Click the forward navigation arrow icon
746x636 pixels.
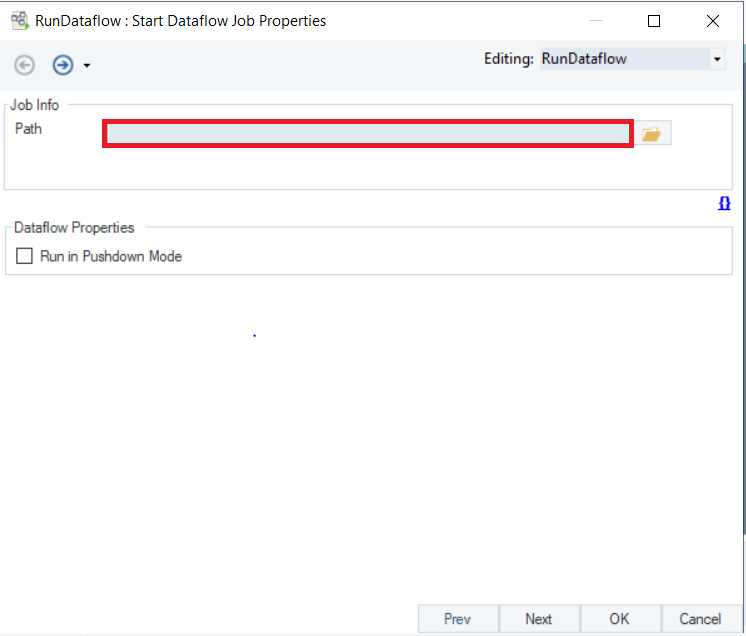[x=63, y=65]
